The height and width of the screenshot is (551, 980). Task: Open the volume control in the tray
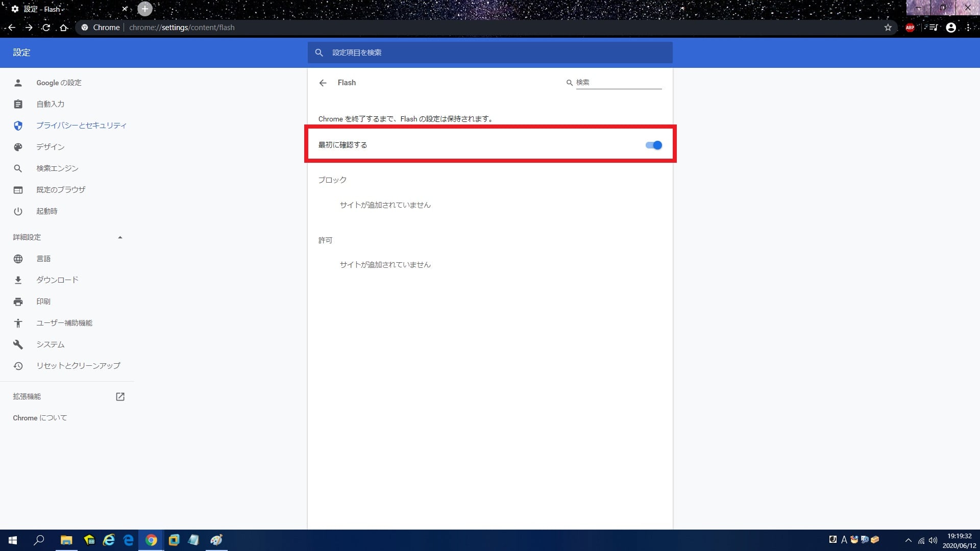(933, 540)
